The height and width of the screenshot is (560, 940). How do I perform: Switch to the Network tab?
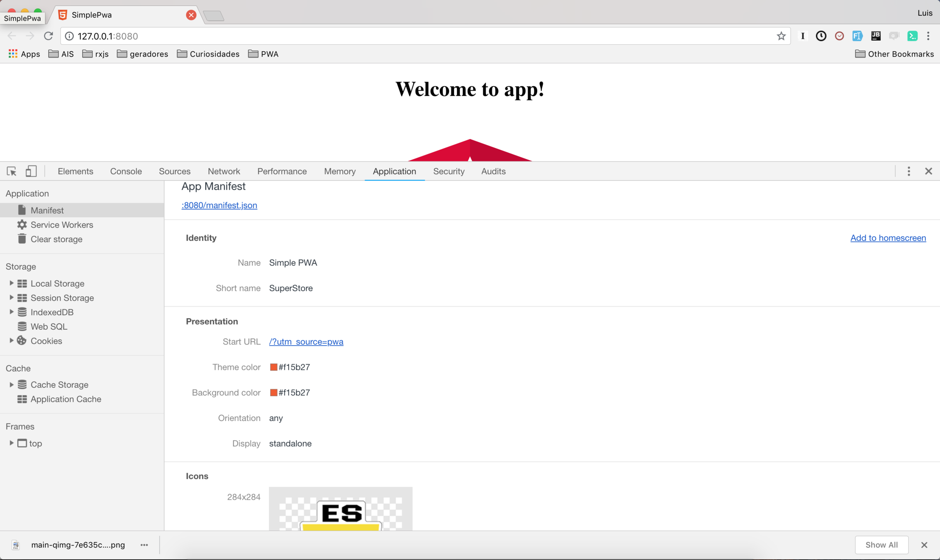(224, 171)
